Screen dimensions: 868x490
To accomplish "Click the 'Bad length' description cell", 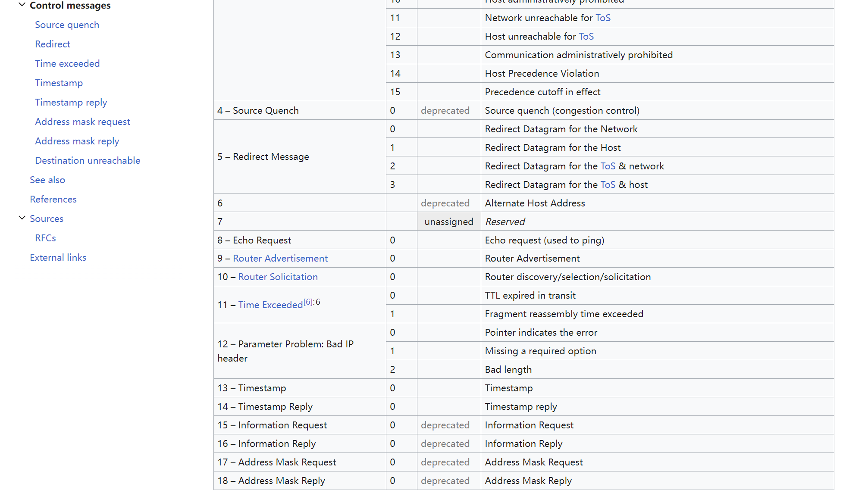I will pyautogui.click(x=657, y=369).
